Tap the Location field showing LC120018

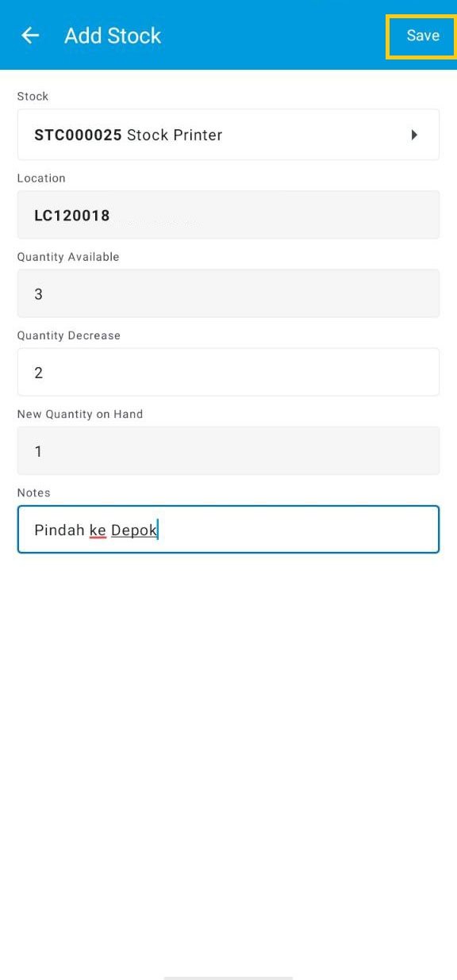(228, 214)
